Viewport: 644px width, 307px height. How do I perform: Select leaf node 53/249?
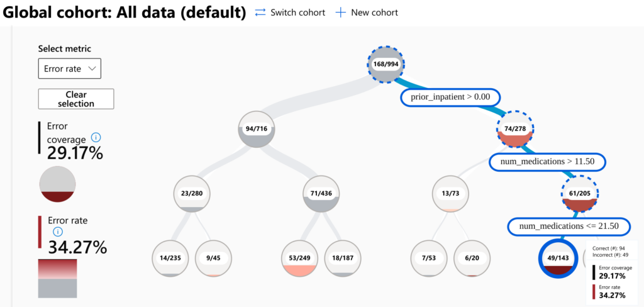pyautogui.click(x=299, y=257)
